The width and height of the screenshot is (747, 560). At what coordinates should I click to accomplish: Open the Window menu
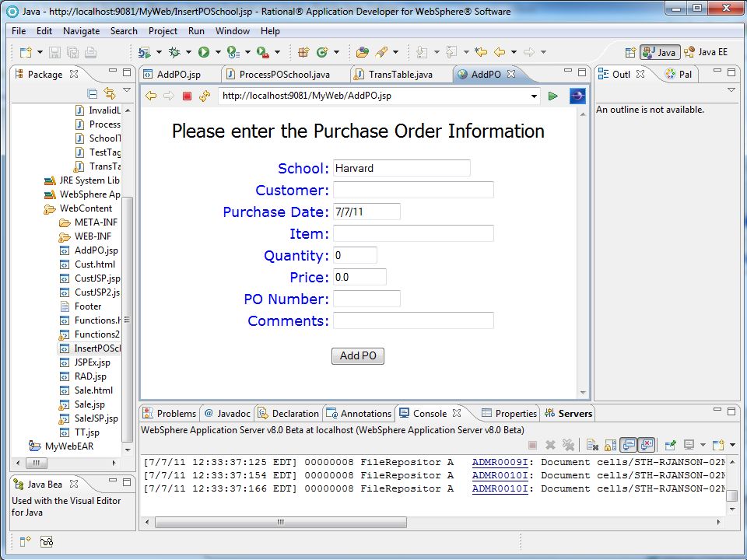[x=233, y=31]
